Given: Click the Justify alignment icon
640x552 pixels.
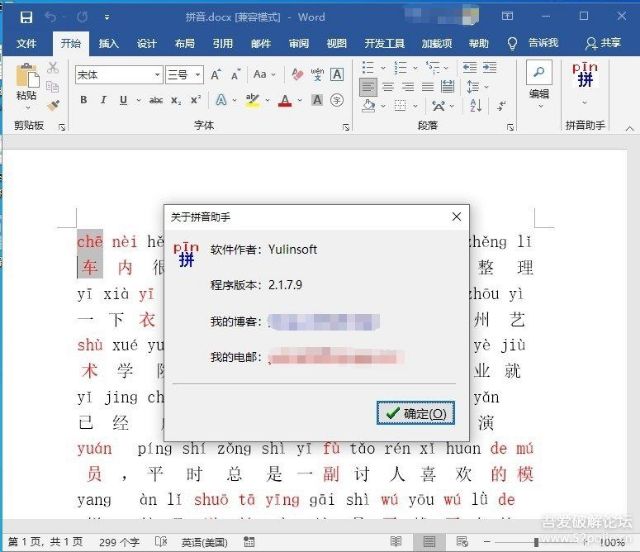Looking at the screenshot, I should pyautogui.click(x=427, y=87).
